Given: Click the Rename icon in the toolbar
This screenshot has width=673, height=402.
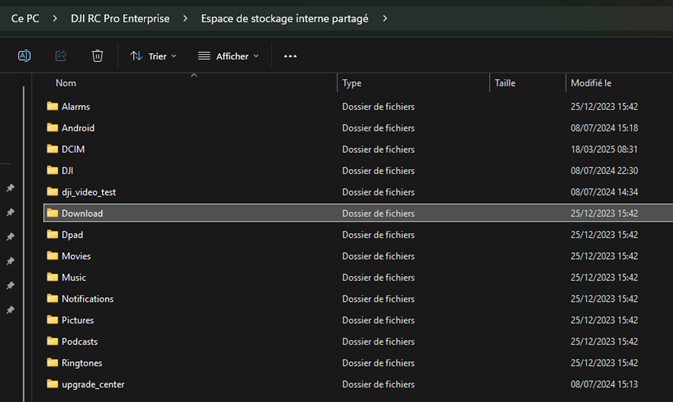Looking at the screenshot, I should pos(24,56).
